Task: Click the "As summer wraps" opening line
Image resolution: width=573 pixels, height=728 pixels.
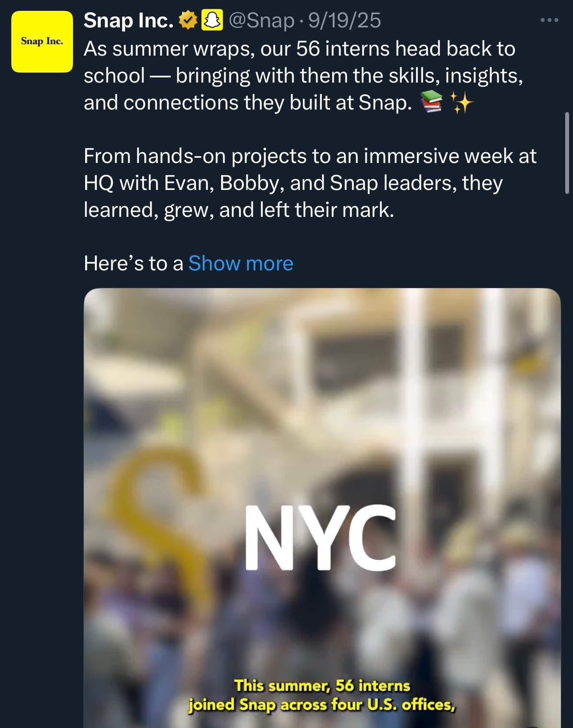Action: (x=299, y=49)
